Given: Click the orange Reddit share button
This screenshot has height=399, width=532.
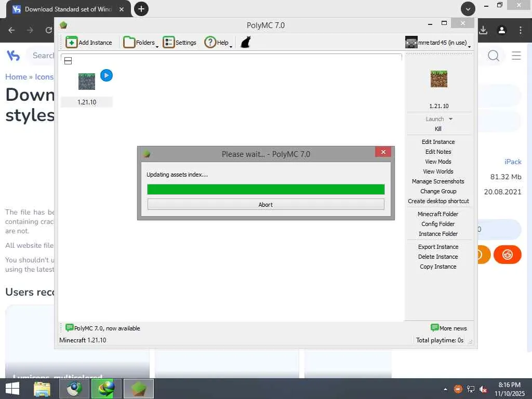Looking at the screenshot, I should [507, 255].
